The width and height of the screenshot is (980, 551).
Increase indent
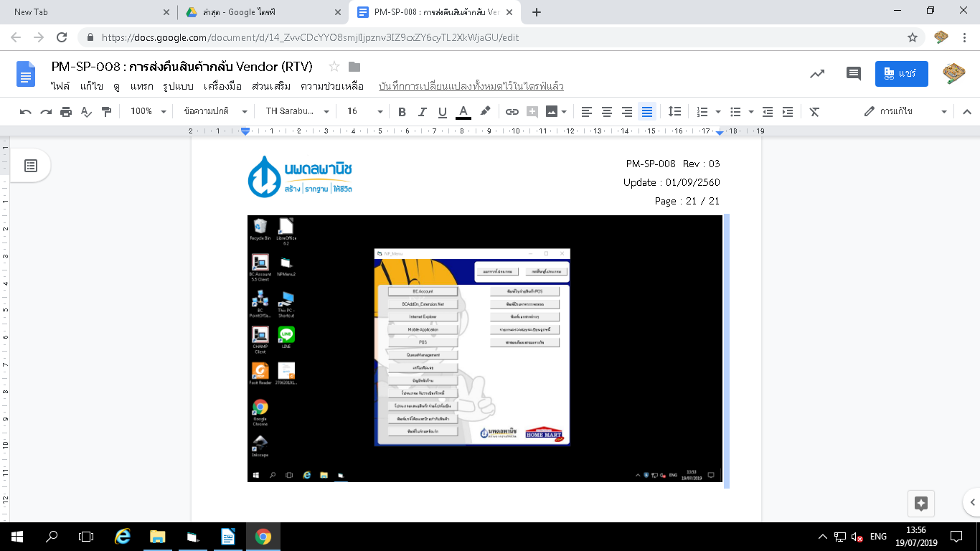click(x=788, y=112)
